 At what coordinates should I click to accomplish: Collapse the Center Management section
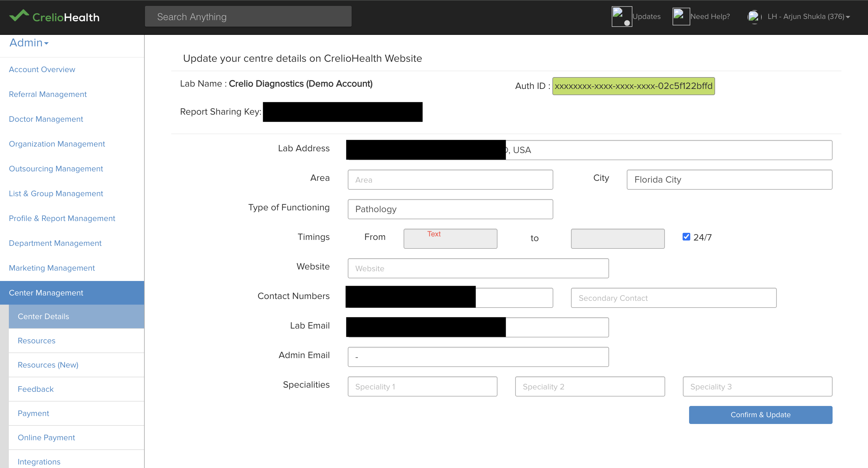pos(72,293)
